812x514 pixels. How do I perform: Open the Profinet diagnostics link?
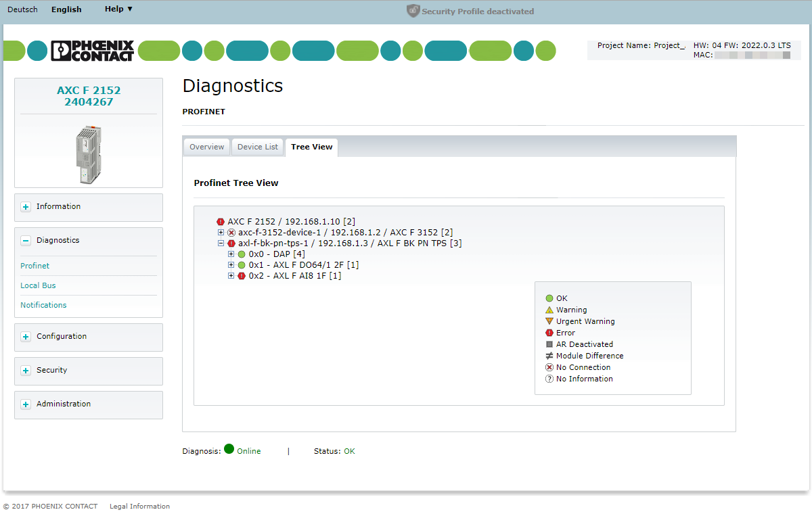coord(35,266)
